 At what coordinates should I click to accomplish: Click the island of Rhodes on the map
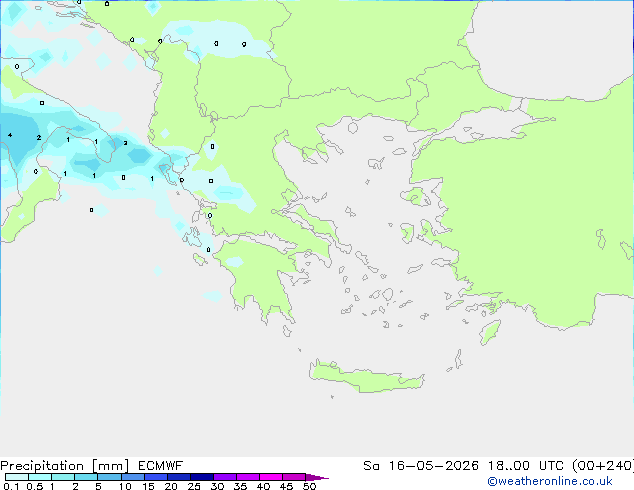[490, 332]
